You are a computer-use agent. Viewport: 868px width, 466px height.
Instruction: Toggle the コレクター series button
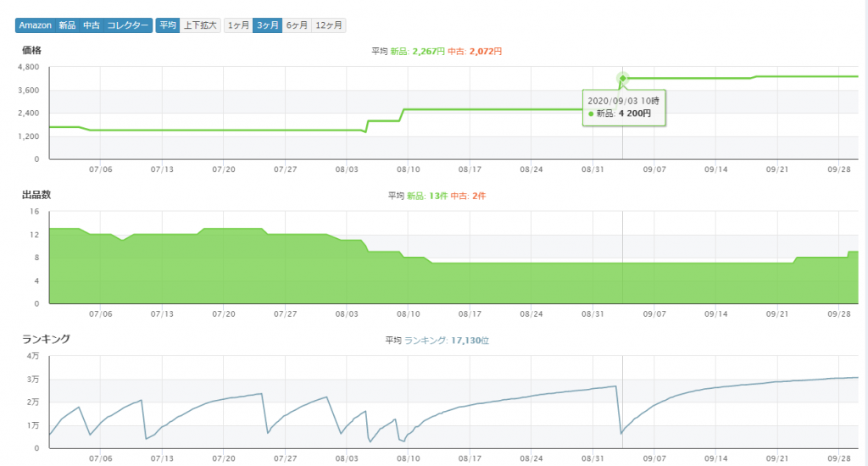coord(127,25)
